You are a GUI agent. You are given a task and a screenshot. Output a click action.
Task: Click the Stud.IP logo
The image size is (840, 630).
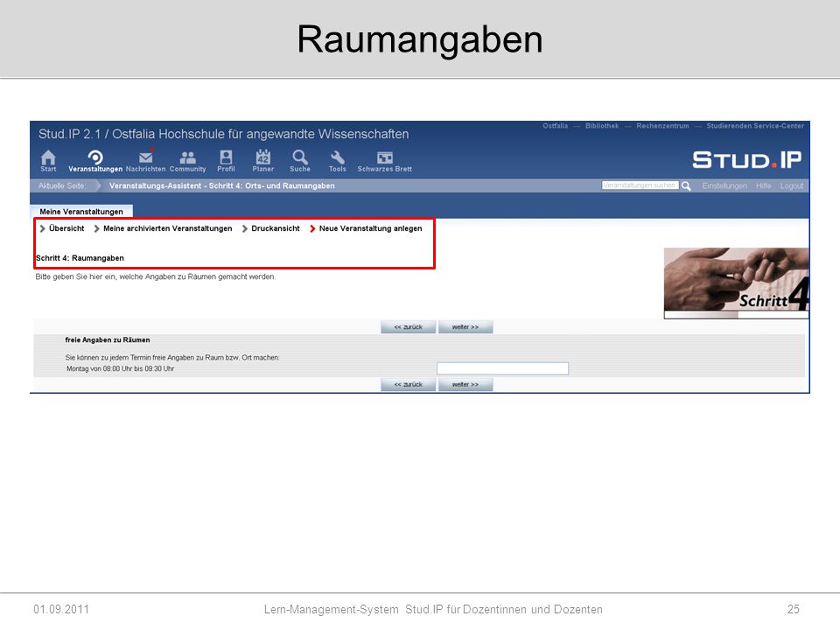(746, 159)
